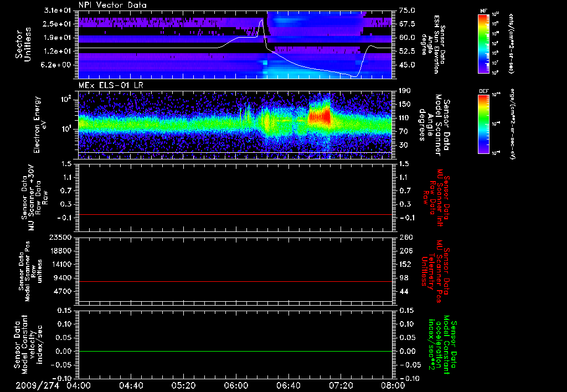
Task: Click the 60.0 elevation angle tick
Action: [407, 38]
